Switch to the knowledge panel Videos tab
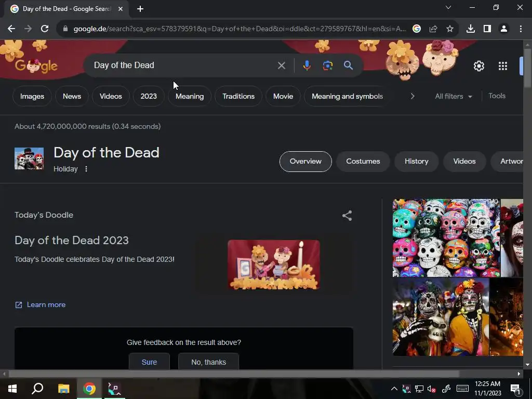This screenshot has width=532, height=399. (464, 162)
